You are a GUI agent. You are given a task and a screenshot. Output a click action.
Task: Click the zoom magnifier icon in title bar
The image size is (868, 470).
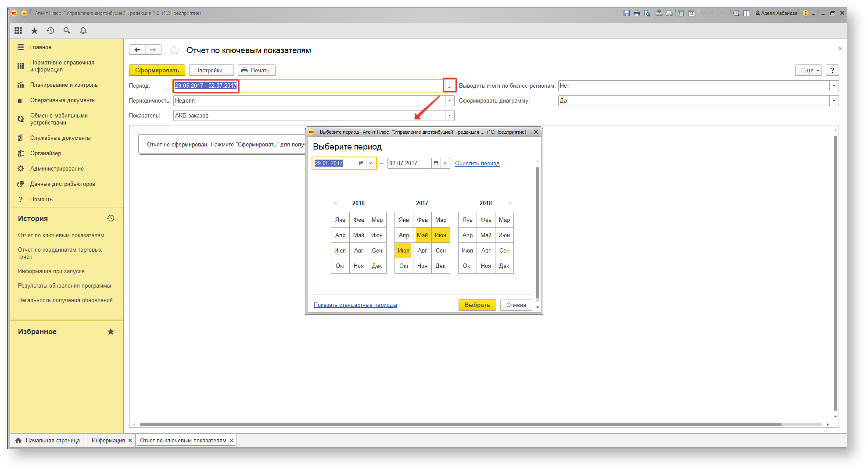tap(736, 13)
